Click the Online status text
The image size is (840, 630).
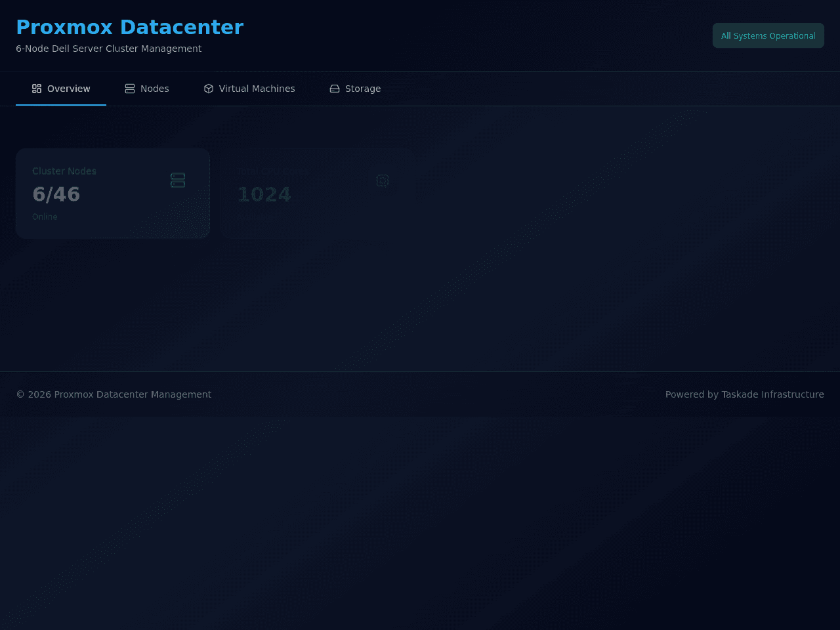click(x=45, y=217)
